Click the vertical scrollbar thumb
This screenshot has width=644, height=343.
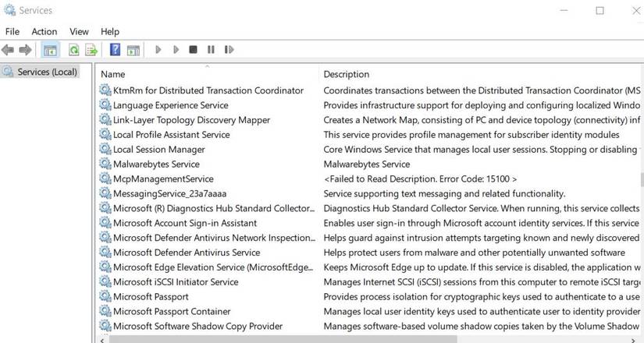coord(642,180)
